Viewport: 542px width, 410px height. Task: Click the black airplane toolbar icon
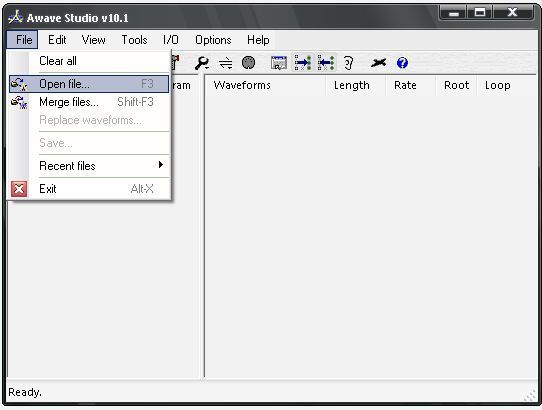pyautogui.click(x=378, y=63)
